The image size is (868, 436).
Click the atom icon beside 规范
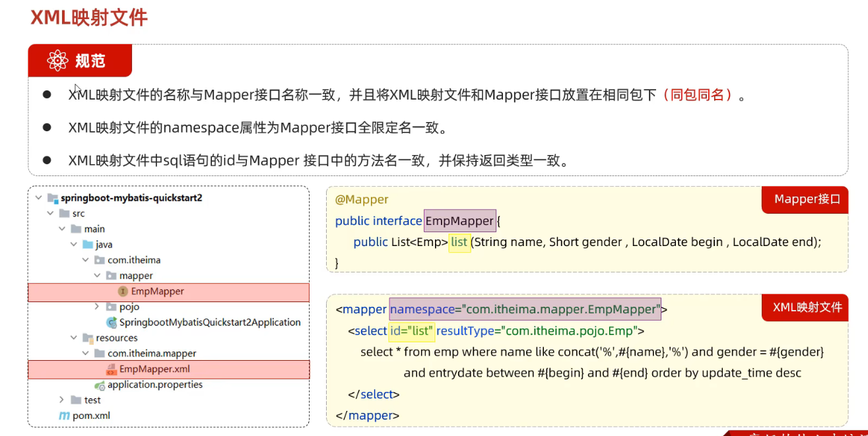57,61
